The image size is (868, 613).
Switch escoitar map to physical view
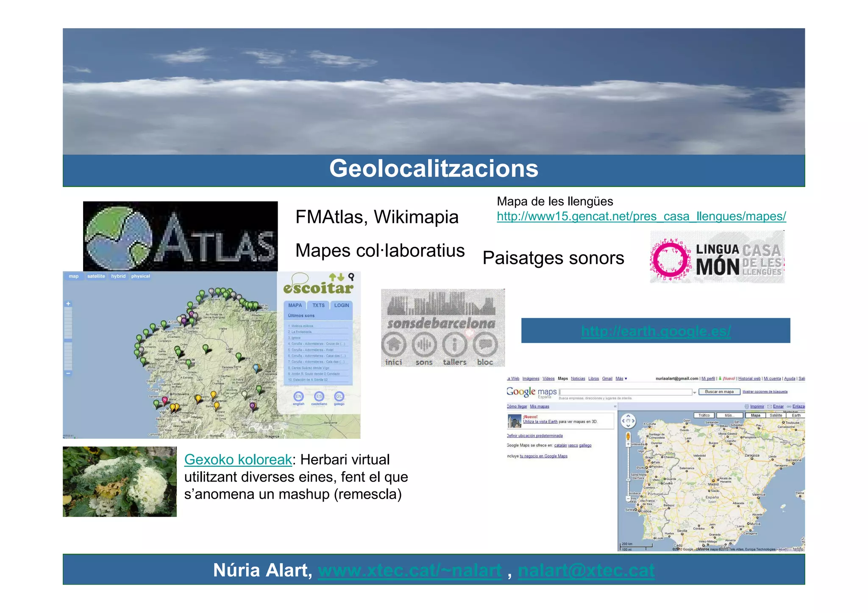pyautogui.click(x=141, y=276)
